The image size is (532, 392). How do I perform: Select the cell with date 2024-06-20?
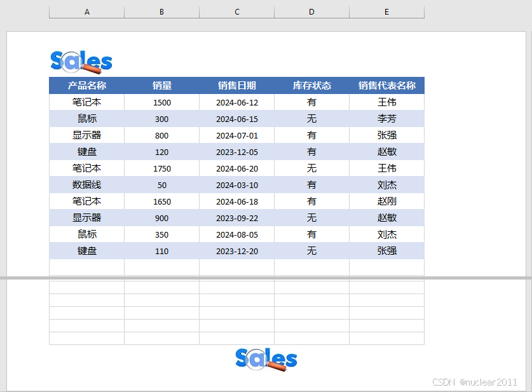pos(237,168)
